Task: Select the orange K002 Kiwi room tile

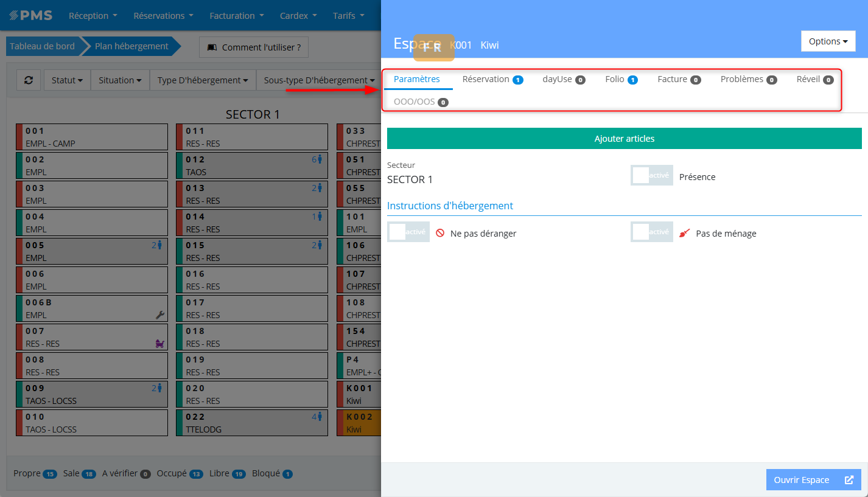Action: tap(359, 423)
